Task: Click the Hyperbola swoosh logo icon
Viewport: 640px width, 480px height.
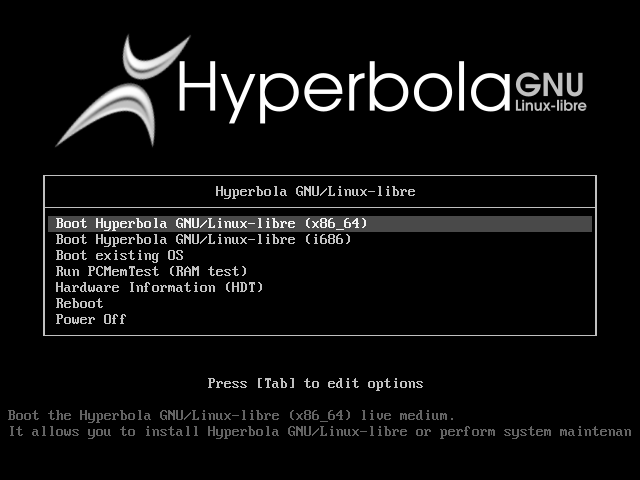Action: tap(122, 91)
